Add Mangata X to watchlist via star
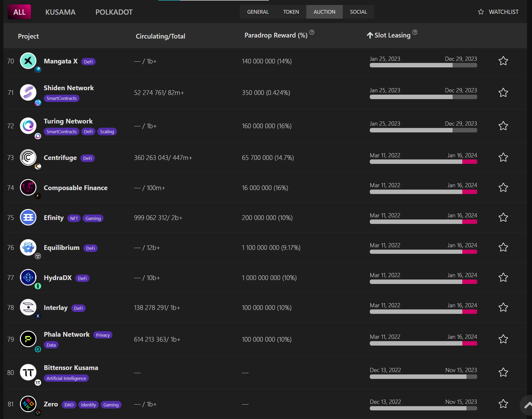532x419 pixels. click(x=503, y=61)
